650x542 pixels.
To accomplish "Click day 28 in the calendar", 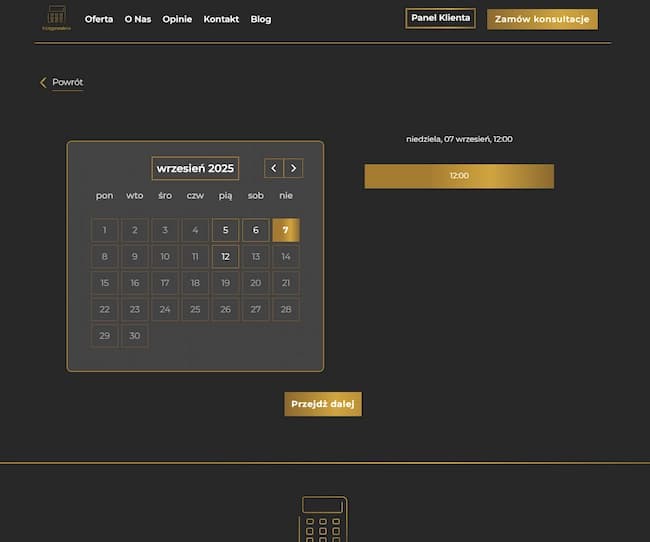I will pyautogui.click(x=286, y=309).
